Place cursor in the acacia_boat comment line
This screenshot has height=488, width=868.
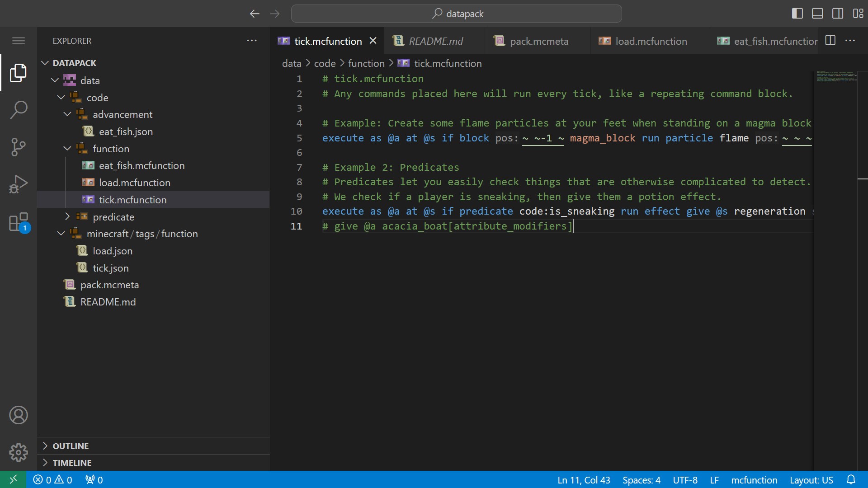(x=448, y=226)
